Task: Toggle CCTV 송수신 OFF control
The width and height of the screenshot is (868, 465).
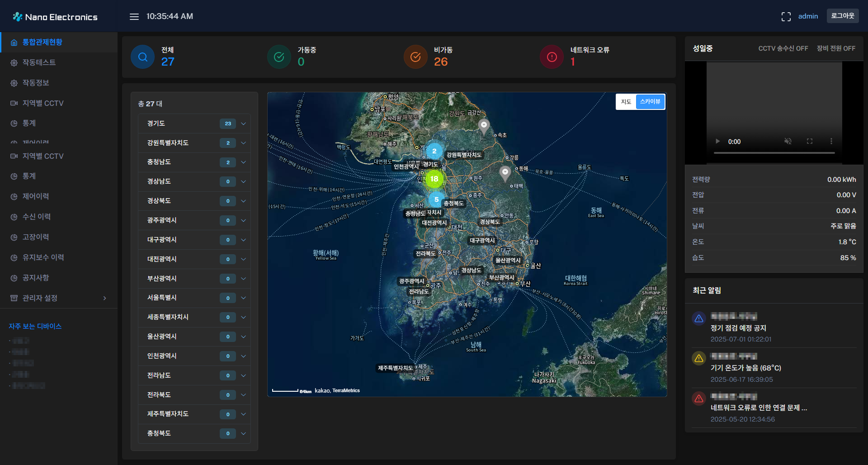Action: pyautogui.click(x=783, y=48)
